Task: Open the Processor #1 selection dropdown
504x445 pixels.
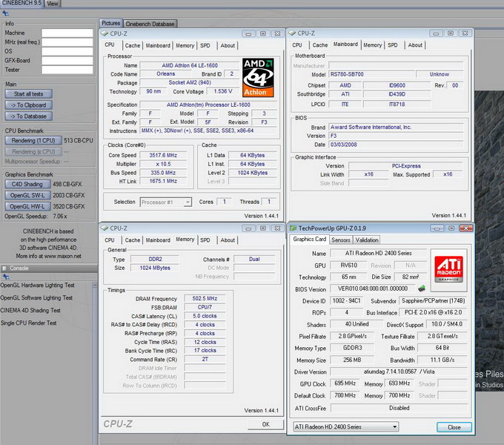Action: tap(165, 202)
